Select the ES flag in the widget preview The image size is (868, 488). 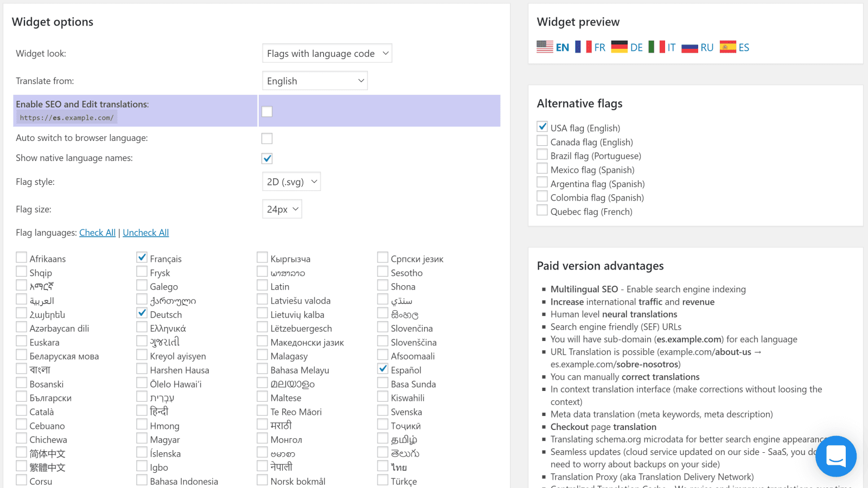click(x=735, y=47)
